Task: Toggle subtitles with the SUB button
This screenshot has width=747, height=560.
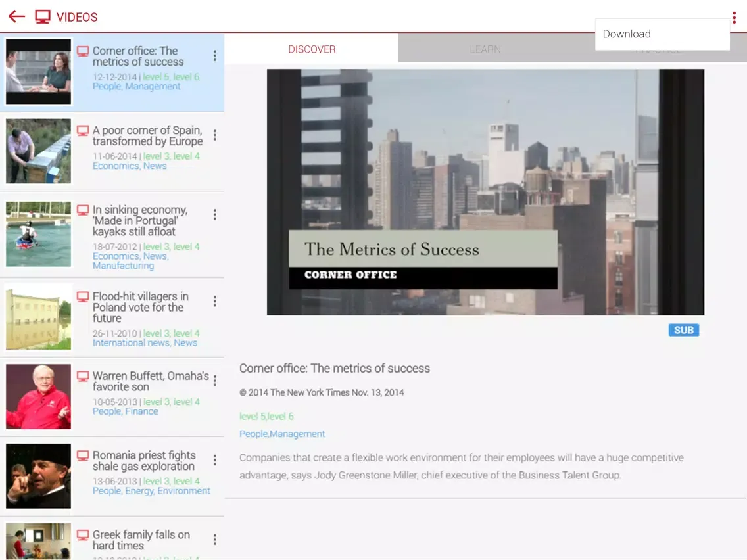Action: coord(683,330)
